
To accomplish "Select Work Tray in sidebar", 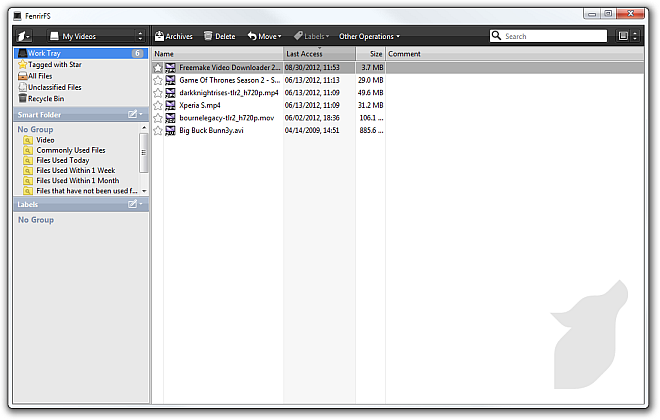I will [x=81, y=53].
